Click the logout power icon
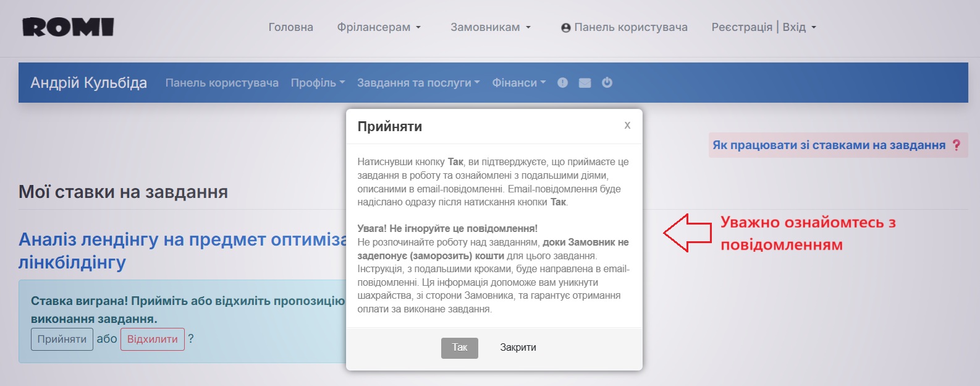980x386 pixels. click(x=607, y=82)
